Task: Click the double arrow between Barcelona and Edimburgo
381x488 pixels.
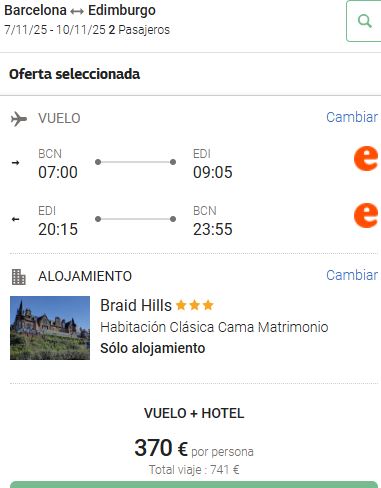Action: (x=77, y=12)
